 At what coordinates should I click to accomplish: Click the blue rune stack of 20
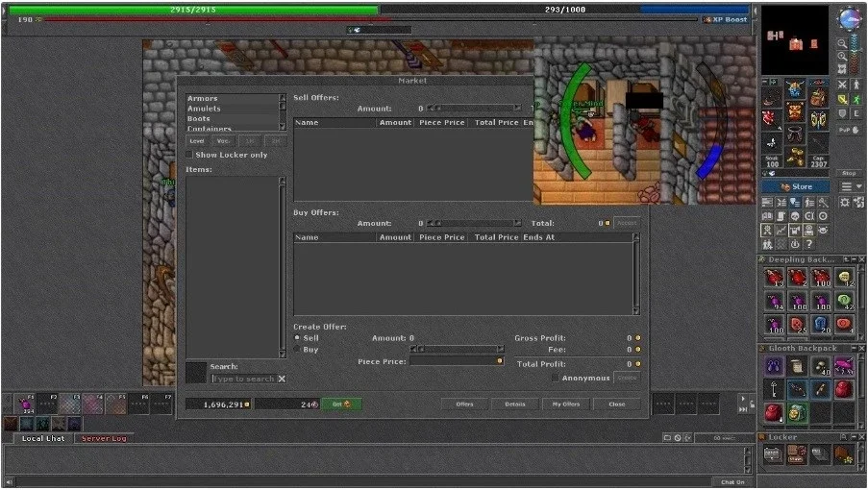(822, 324)
